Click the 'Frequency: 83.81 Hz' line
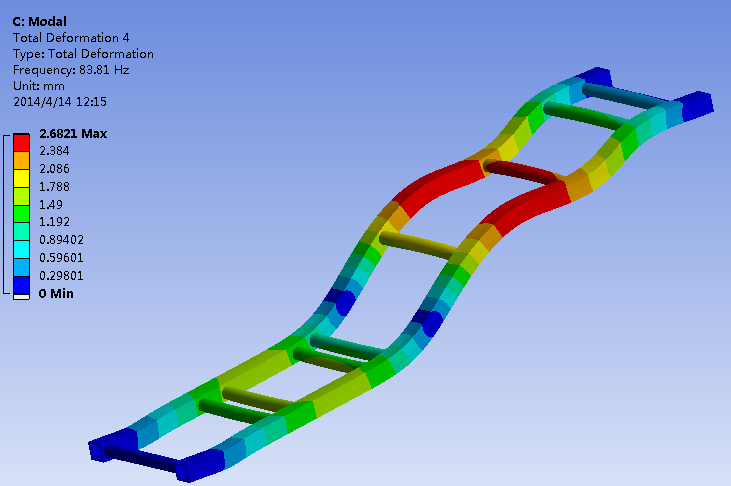The width and height of the screenshot is (731, 486). 71,70
